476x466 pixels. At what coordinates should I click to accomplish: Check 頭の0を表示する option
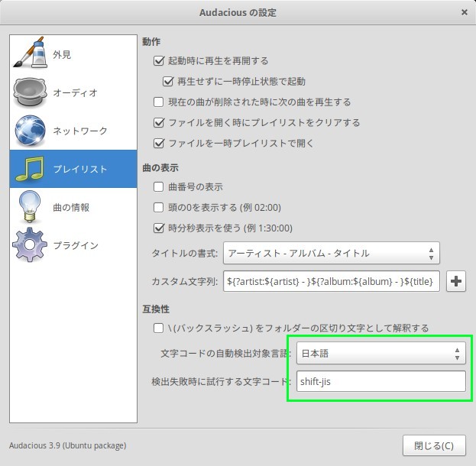point(158,207)
